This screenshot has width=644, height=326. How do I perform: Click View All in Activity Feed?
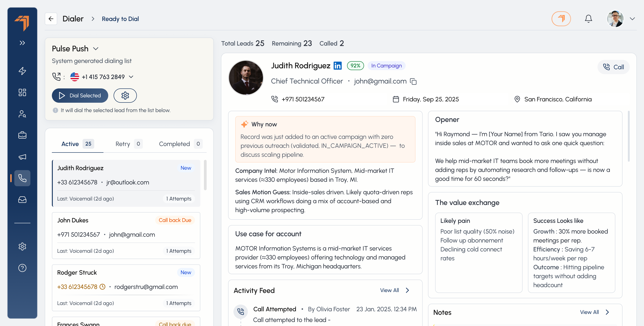click(x=389, y=290)
